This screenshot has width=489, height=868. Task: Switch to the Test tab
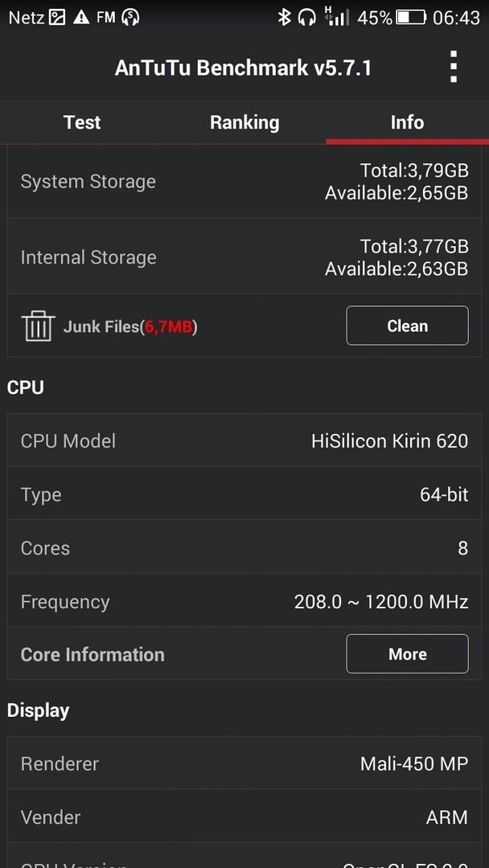tap(82, 122)
